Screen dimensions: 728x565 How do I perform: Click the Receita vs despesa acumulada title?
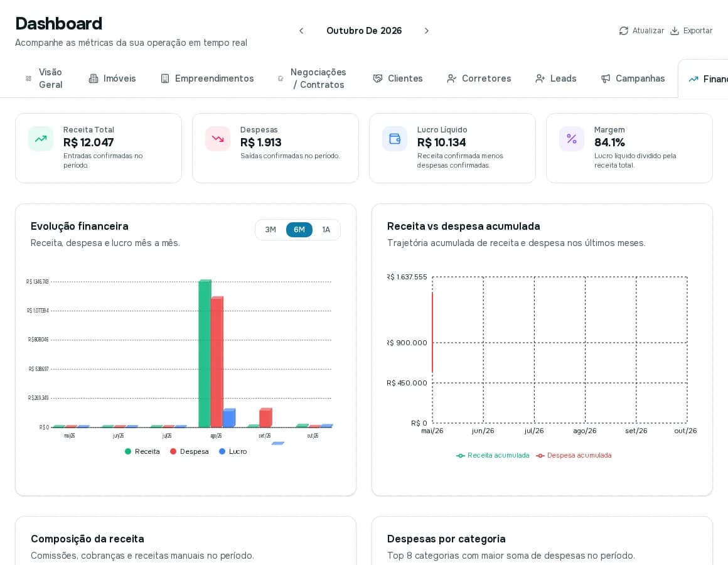(x=463, y=226)
